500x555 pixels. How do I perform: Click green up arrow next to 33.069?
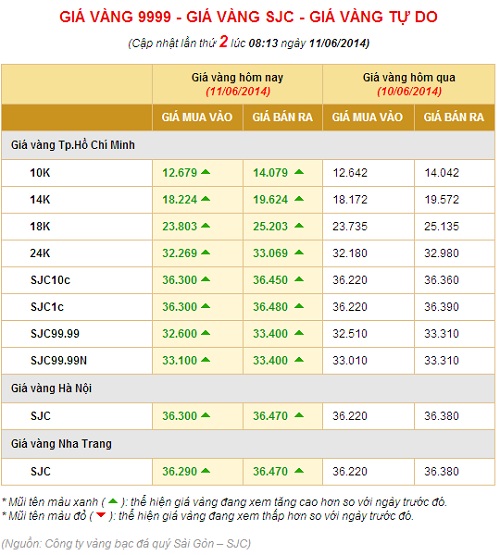299,253
